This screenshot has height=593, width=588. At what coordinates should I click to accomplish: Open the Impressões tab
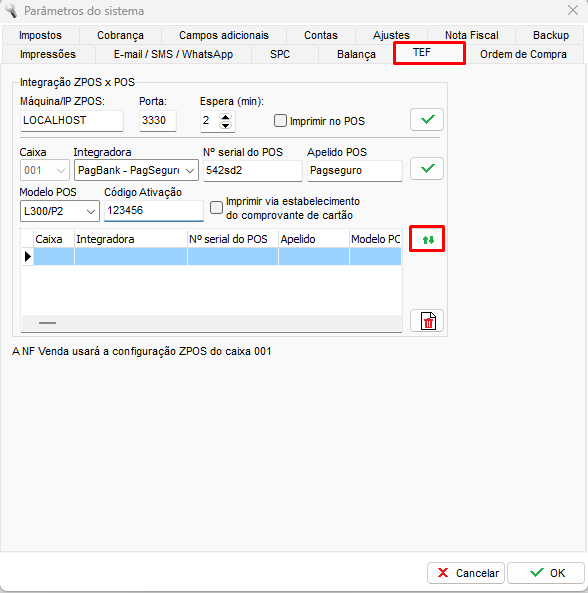click(48, 54)
